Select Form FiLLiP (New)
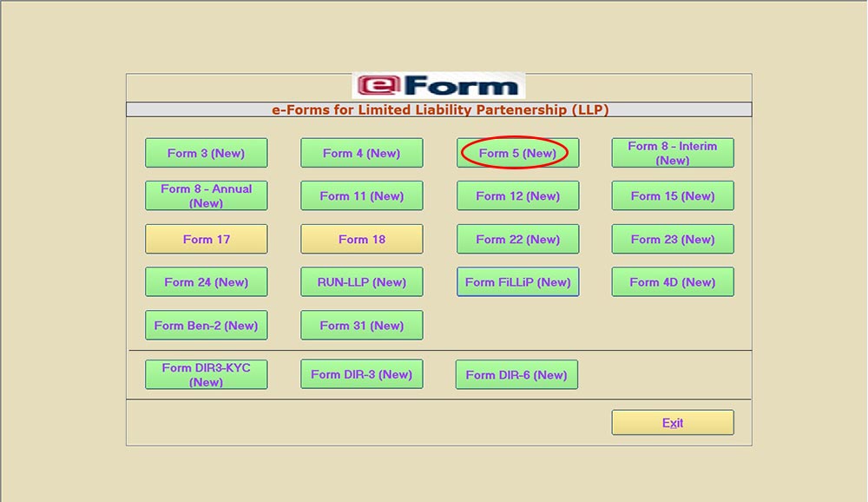Viewport: 868px width, 502px height. pos(517,281)
